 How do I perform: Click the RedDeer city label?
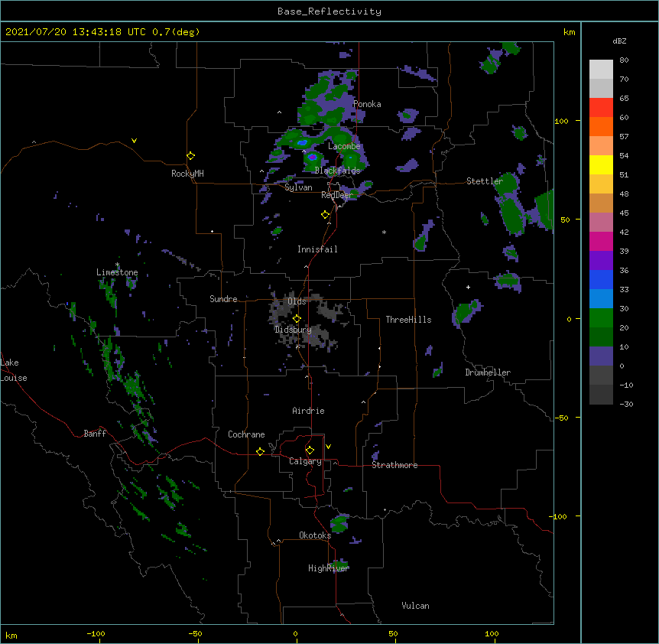point(337,195)
